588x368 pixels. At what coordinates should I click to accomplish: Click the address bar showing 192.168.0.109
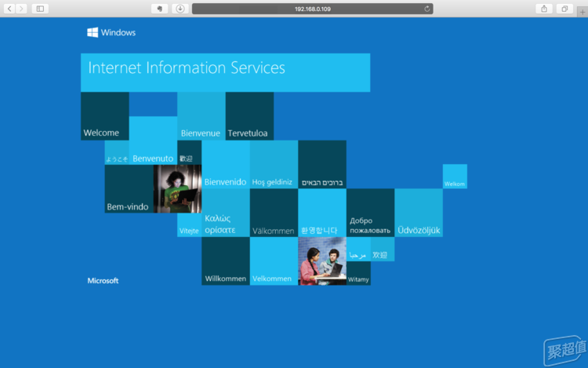[x=312, y=9]
